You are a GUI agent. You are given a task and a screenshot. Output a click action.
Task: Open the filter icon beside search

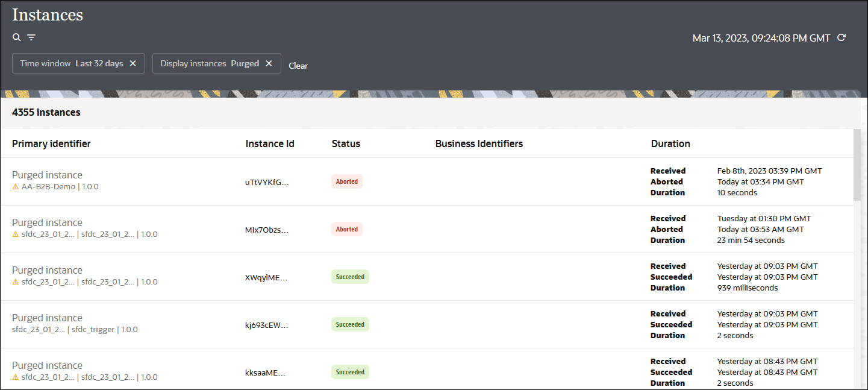pyautogui.click(x=31, y=37)
